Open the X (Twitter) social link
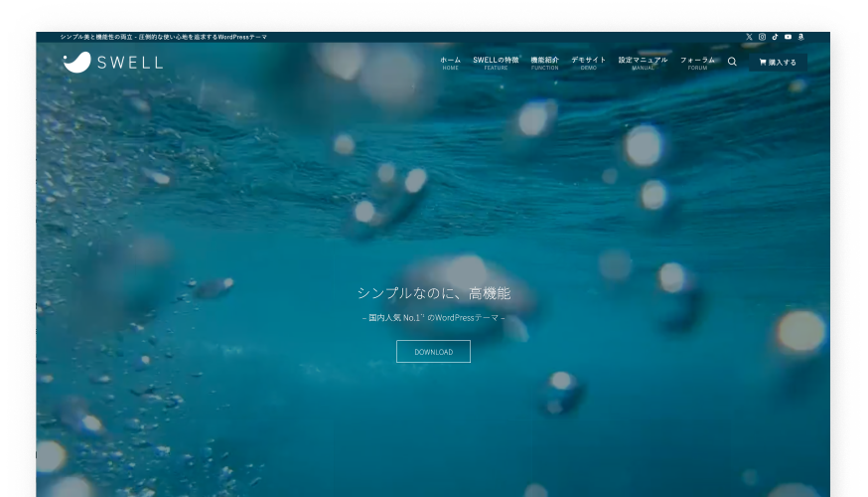 coord(749,37)
